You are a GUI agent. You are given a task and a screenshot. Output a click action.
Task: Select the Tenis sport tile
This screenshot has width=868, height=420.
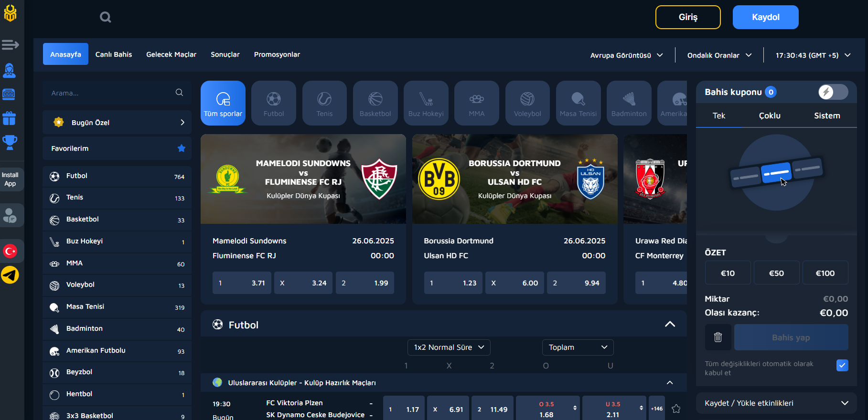324,103
